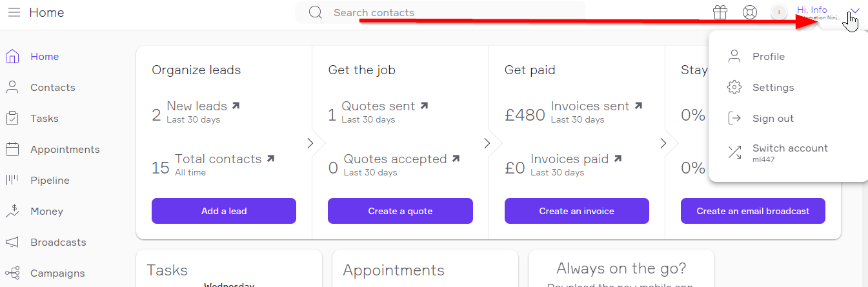Expand arrow between Organize leads and Get the job
868x287 pixels.
point(310,143)
